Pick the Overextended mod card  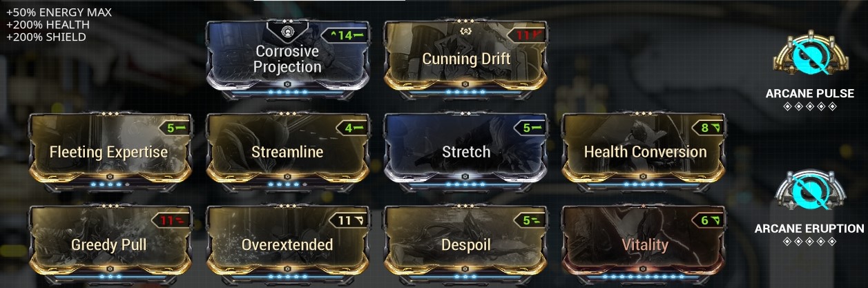tap(287, 244)
